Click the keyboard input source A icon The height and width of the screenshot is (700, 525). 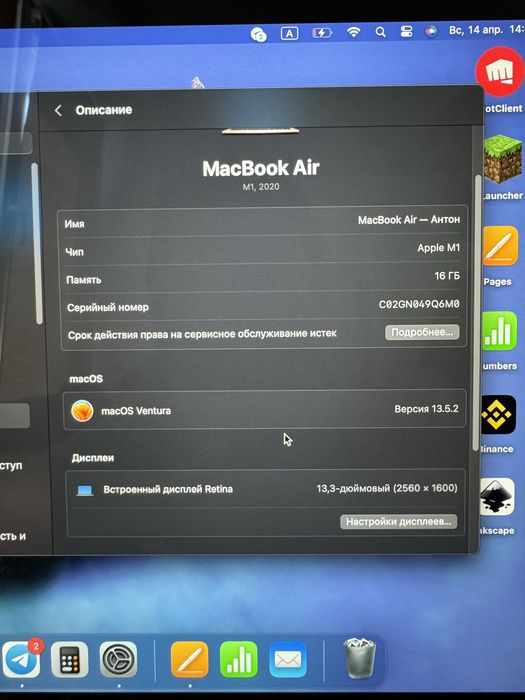[x=289, y=33]
